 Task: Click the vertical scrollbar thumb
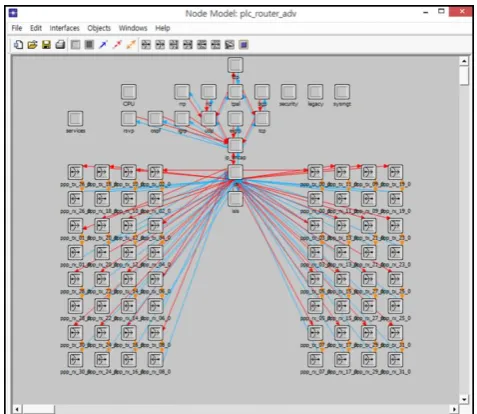click(x=464, y=76)
